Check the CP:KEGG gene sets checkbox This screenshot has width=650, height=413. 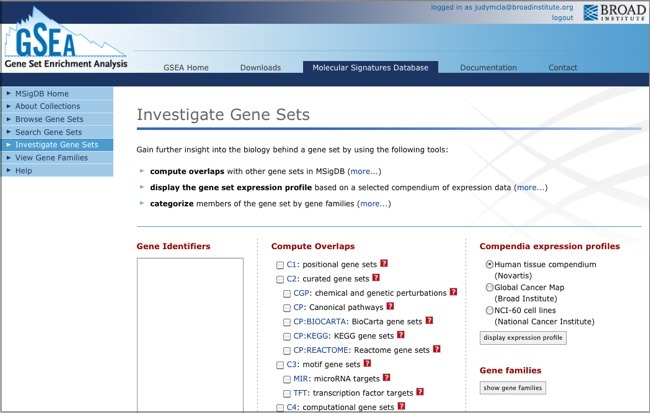point(288,337)
